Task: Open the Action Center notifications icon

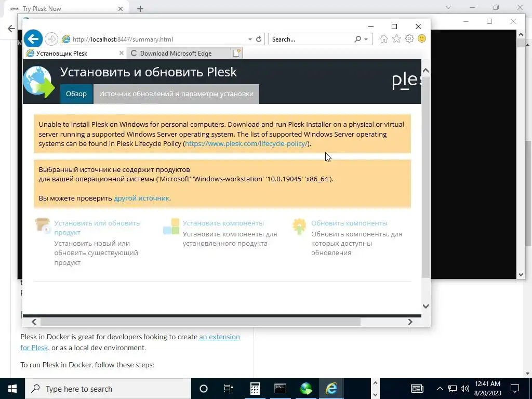Action: (x=515, y=389)
